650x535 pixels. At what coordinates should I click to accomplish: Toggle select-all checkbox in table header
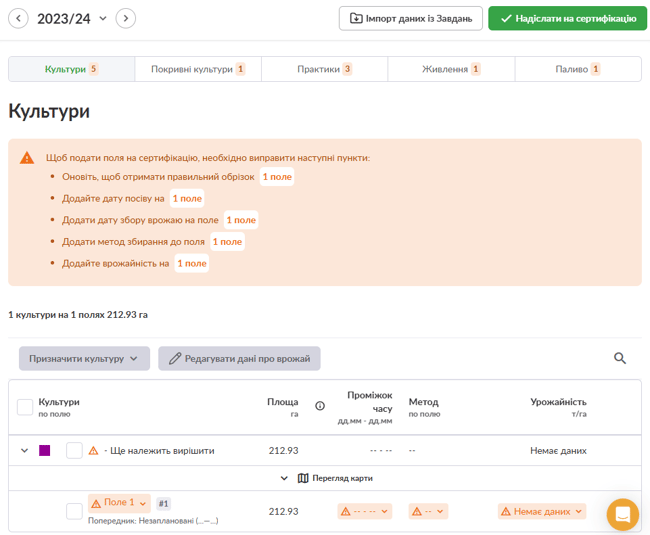[25, 406]
